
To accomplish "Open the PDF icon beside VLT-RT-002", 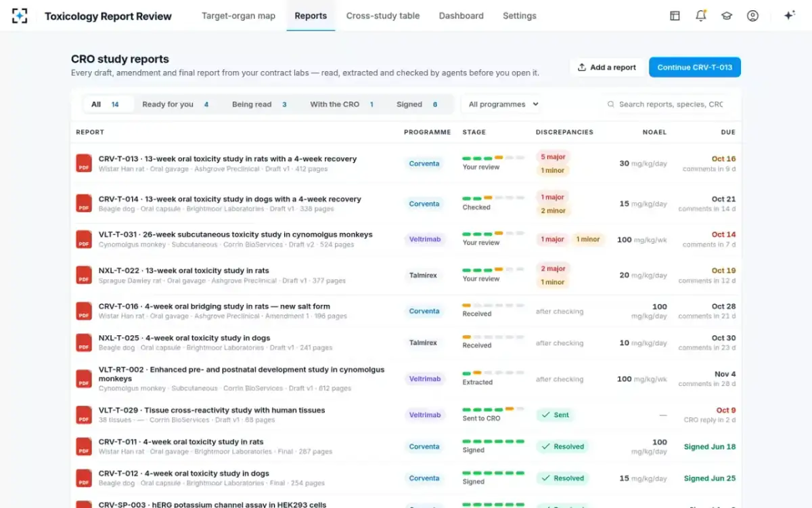I will (84, 379).
